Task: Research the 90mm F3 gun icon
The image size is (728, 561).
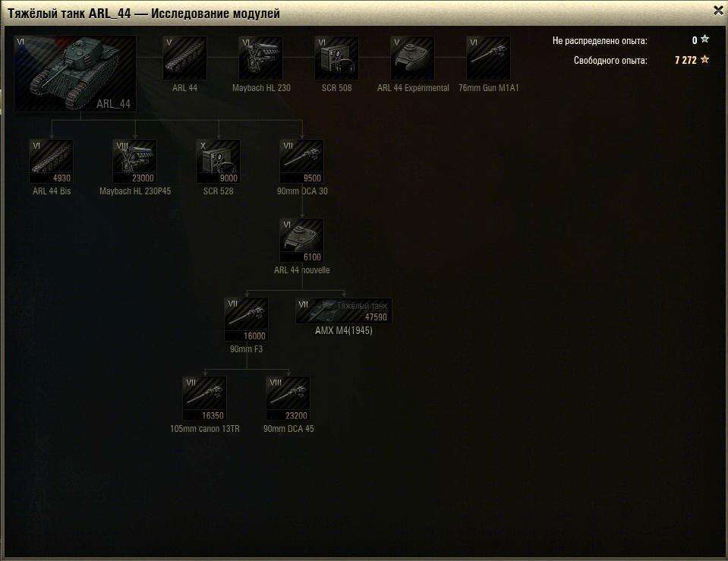Action: (x=246, y=320)
